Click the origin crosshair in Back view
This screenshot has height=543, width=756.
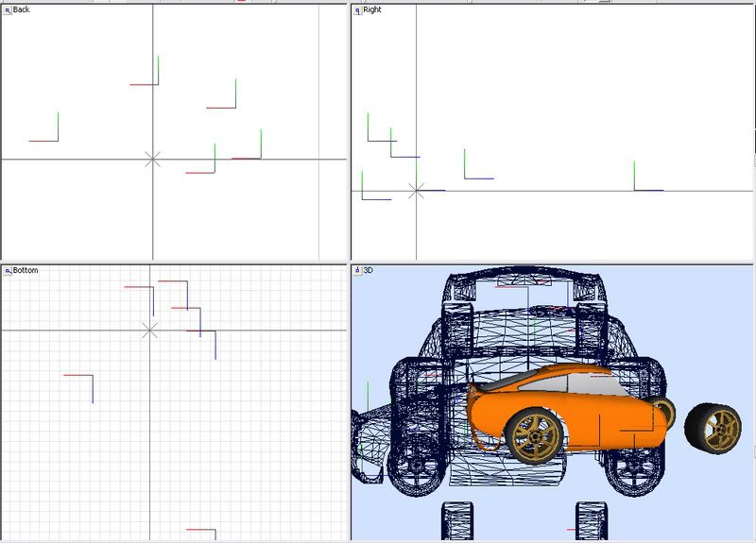pyautogui.click(x=152, y=159)
